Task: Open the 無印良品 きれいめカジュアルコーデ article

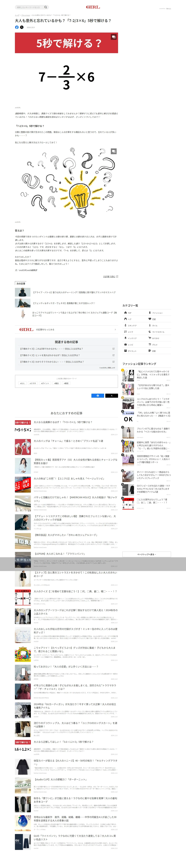Action: 66,541
